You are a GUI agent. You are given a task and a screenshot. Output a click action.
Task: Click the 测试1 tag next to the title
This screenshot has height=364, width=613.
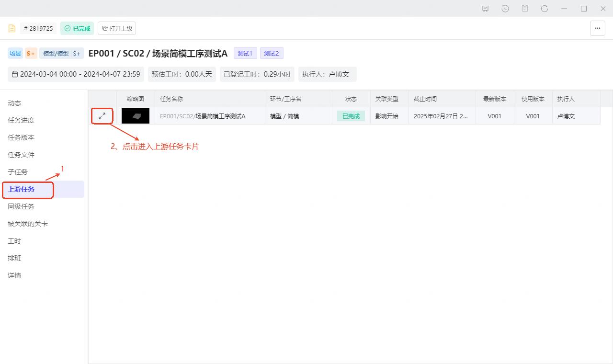[245, 53]
